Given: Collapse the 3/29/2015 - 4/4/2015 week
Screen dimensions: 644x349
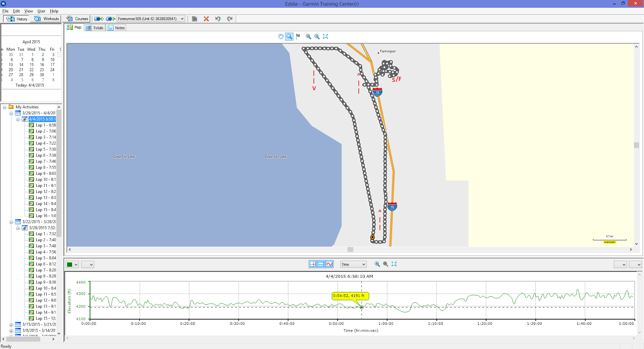Looking at the screenshot, I should [x=11, y=113].
